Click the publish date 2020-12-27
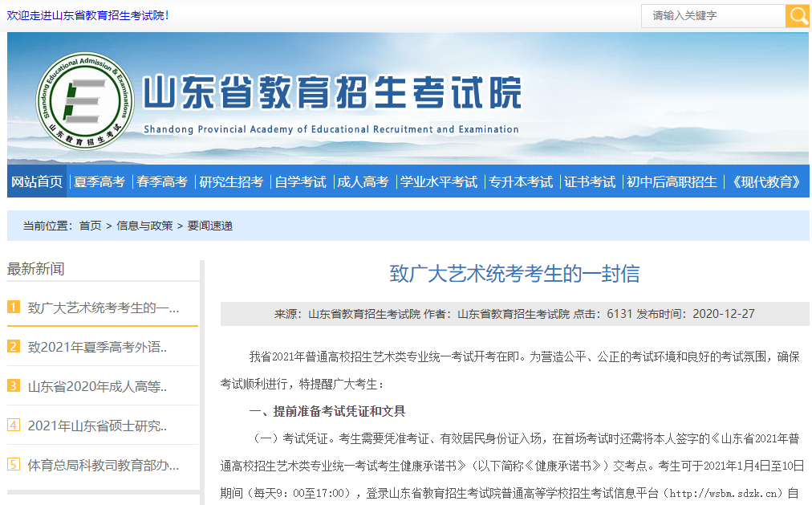This screenshot has width=812, height=505. coord(724,314)
